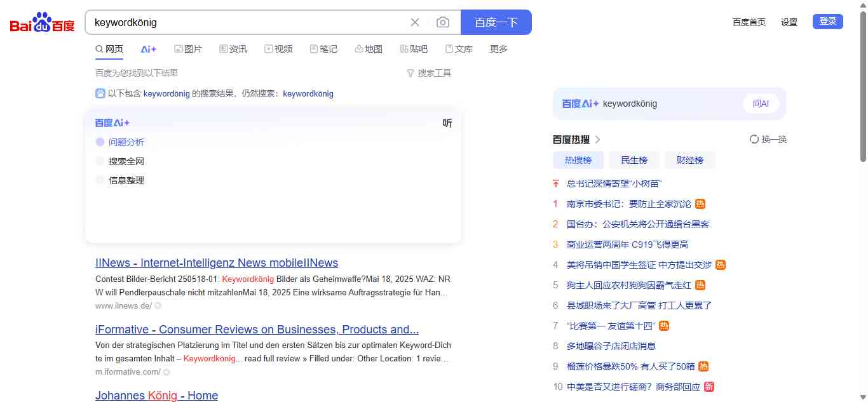Viewport: 868px width, 402px height.
Task: Select the 财经榜 hot list tab
Action: pyautogui.click(x=690, y=160)
